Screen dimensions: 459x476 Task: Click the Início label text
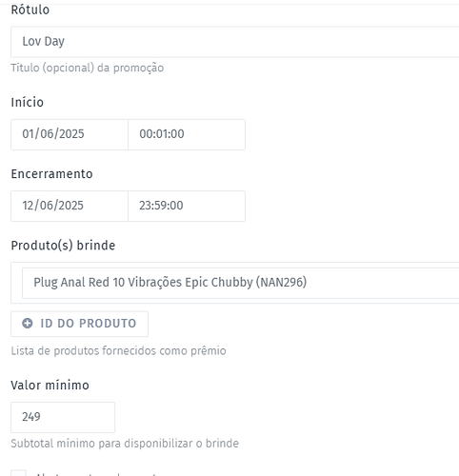27,102
